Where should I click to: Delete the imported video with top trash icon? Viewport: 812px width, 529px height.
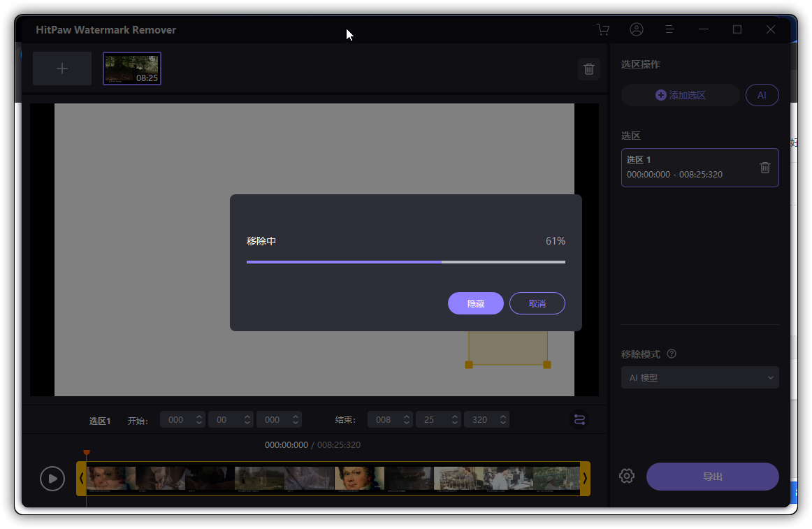589,68
